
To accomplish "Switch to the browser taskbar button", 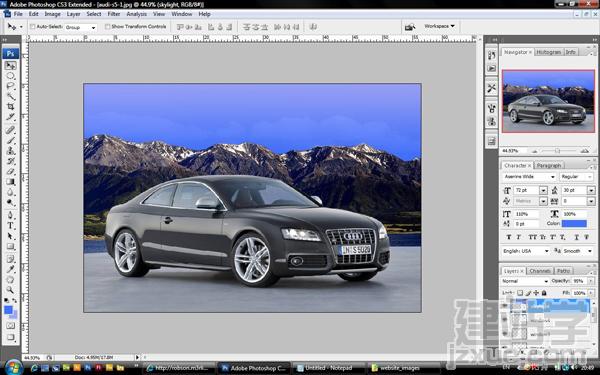I will (179, 368).
